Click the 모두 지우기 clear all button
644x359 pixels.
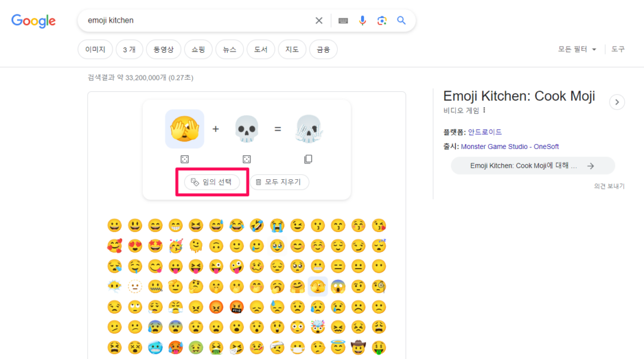279,182
